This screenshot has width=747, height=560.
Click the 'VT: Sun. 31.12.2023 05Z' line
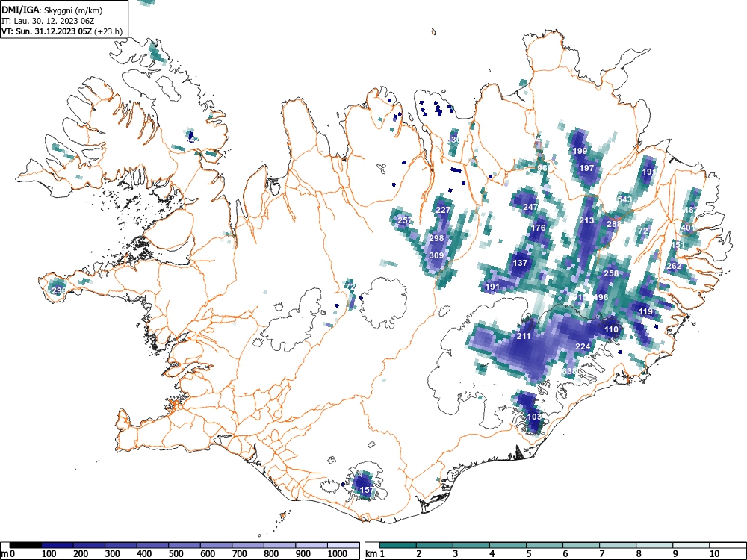tap(48, 31)
